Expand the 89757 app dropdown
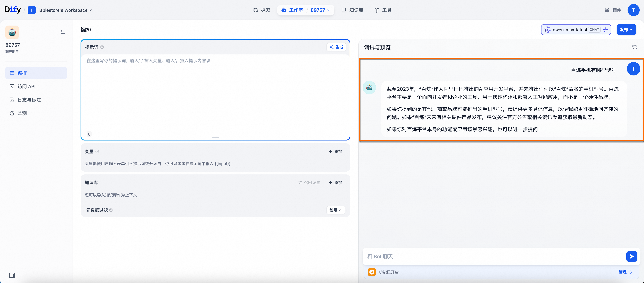This screenshot has width=644, height=283. point(320,10)
